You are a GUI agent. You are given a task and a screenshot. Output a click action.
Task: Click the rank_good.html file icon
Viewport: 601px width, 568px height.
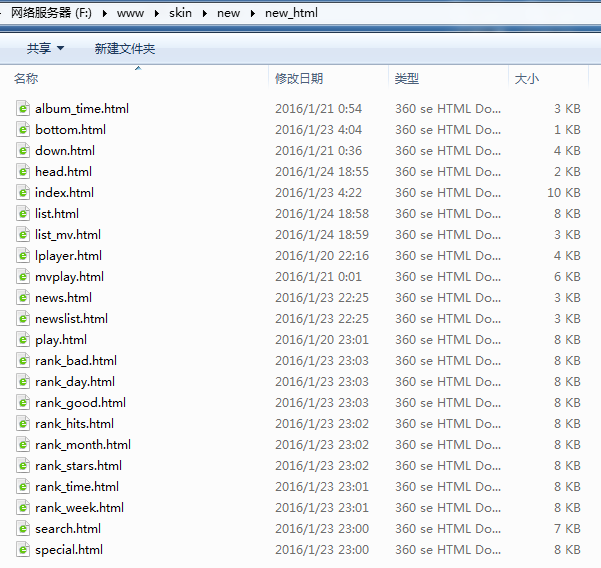coord(23,403)
